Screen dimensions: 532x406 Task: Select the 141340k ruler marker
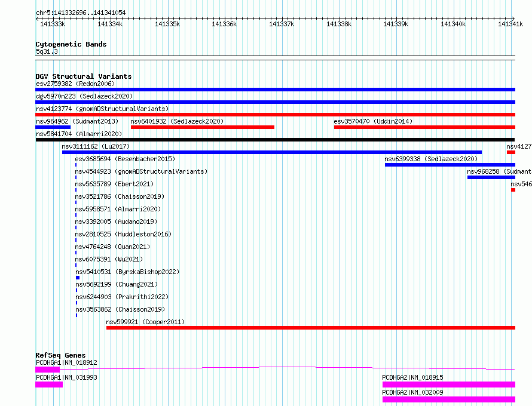click(x=453, y=24)
